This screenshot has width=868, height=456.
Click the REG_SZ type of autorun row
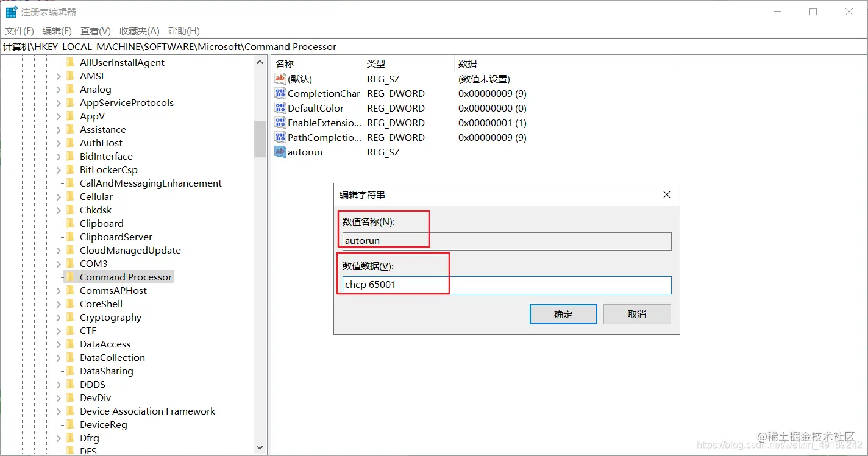383,152
